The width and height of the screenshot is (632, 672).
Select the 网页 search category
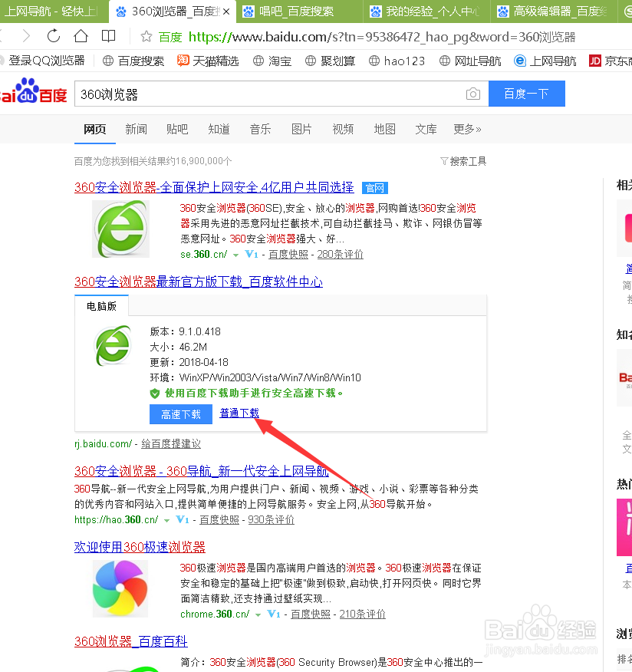[94, 129]
